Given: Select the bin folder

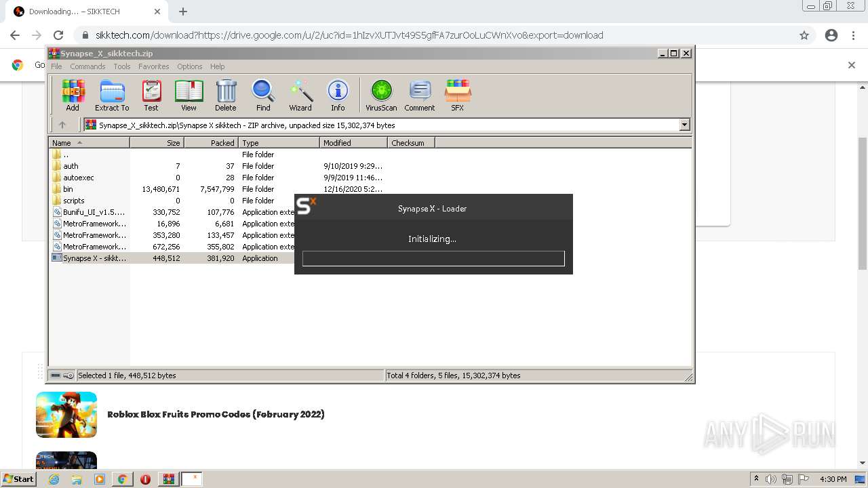Looking at the screenshot, I should point(68,189).
